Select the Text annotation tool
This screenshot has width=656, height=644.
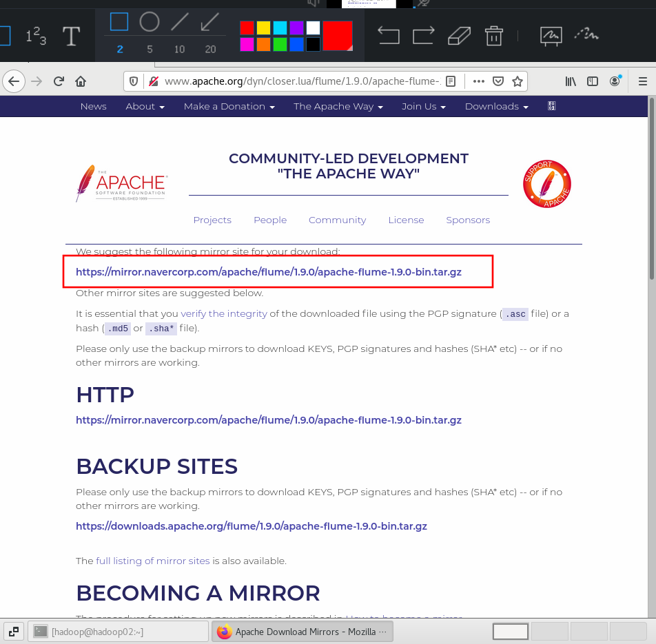click(x=71, y=36)
